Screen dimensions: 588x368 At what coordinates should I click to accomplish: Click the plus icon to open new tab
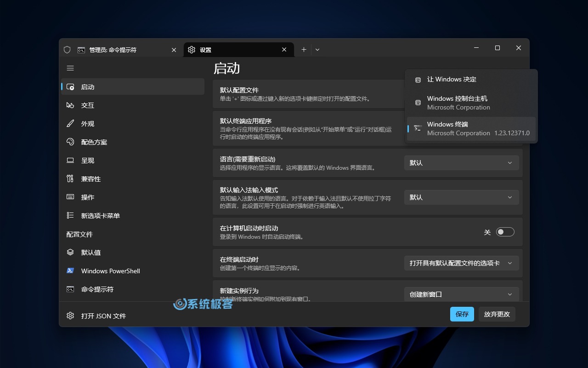point(304,50)
